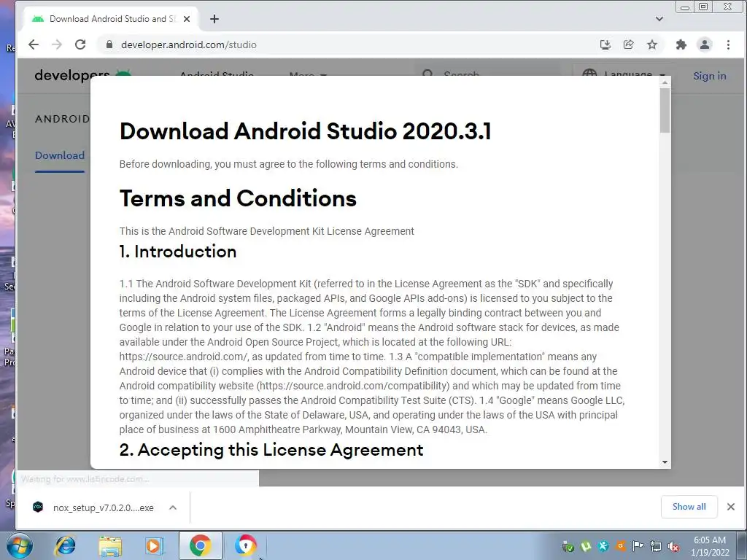Click the browser forward arrow
The image size is (747, 560).
pyautogui.click(x=57, y=44)
